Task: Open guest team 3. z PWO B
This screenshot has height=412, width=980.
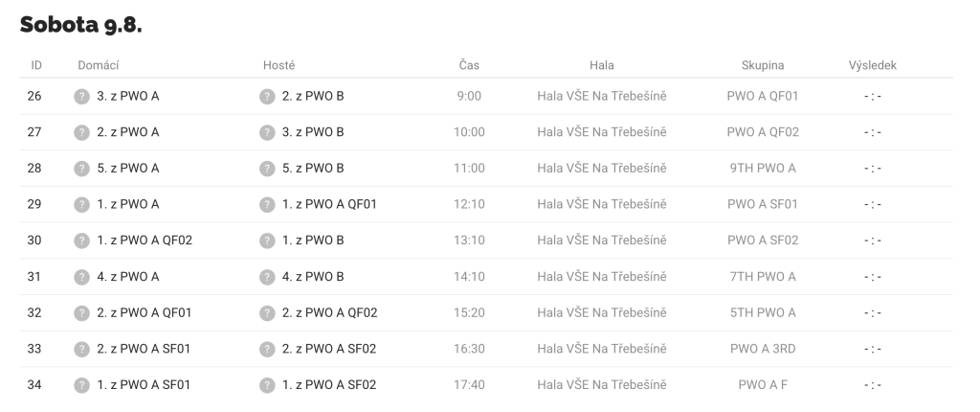Action: [x=313, y=132]
